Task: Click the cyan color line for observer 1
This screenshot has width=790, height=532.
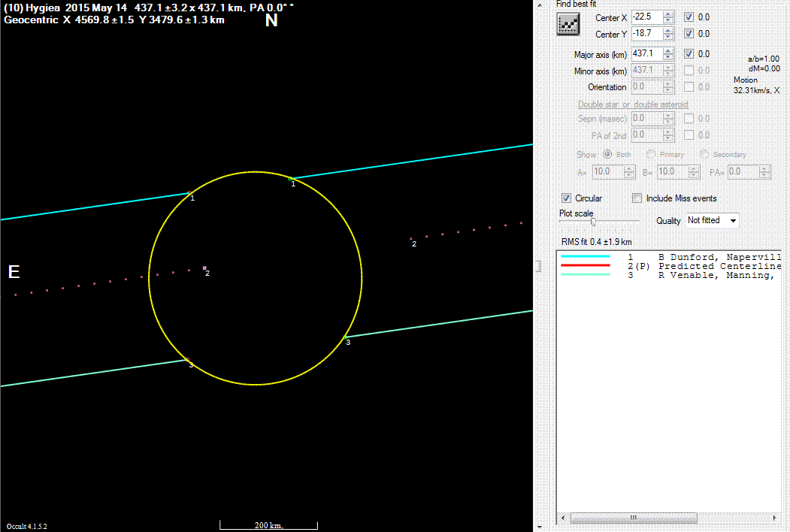Action: pos(586,256)
